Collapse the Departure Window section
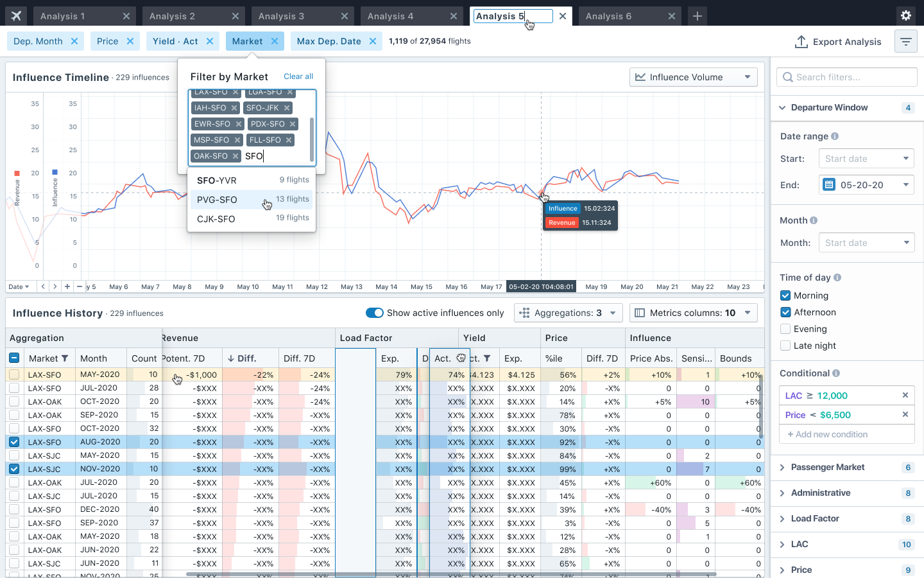The width and height of the screenshot is (924, 578). [847, 107]
